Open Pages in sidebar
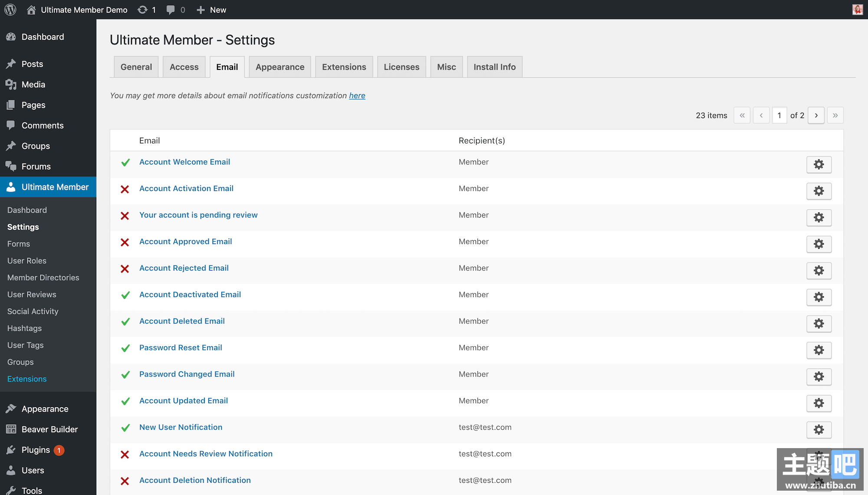This screenshot has height=495, width=868. [48, 105]
